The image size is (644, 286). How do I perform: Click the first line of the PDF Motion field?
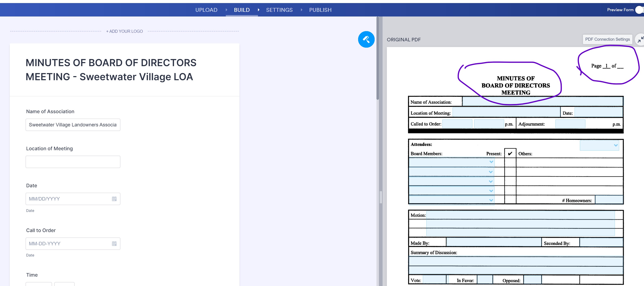click(520, 215)
